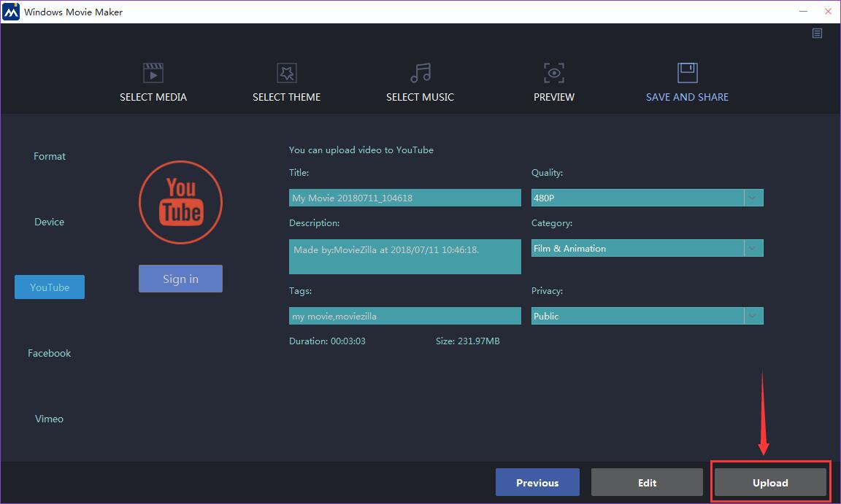Viewport: 841px width, 504px height.
Task: Click the 'Description:' label
Action: click(315, 222)
